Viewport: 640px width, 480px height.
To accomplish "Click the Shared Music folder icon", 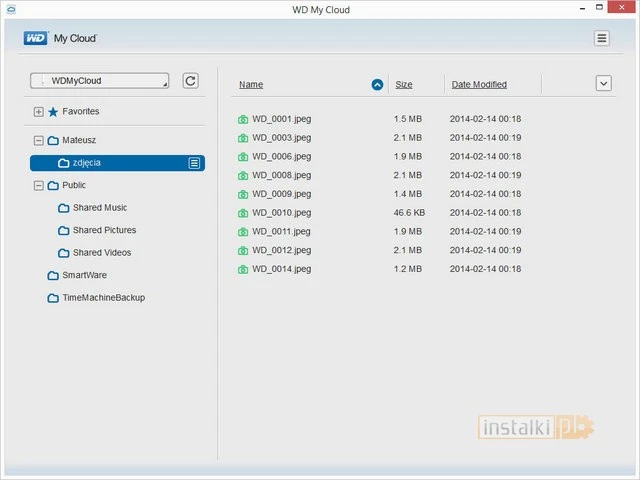I will click(x=64, y=208).
